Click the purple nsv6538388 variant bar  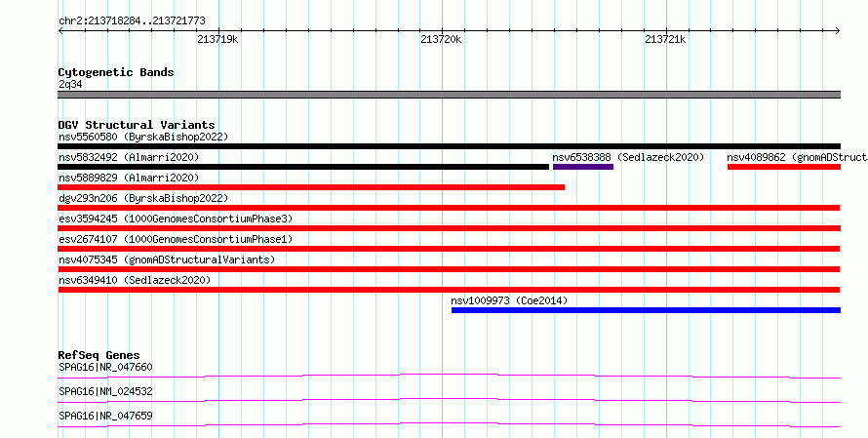583,167
